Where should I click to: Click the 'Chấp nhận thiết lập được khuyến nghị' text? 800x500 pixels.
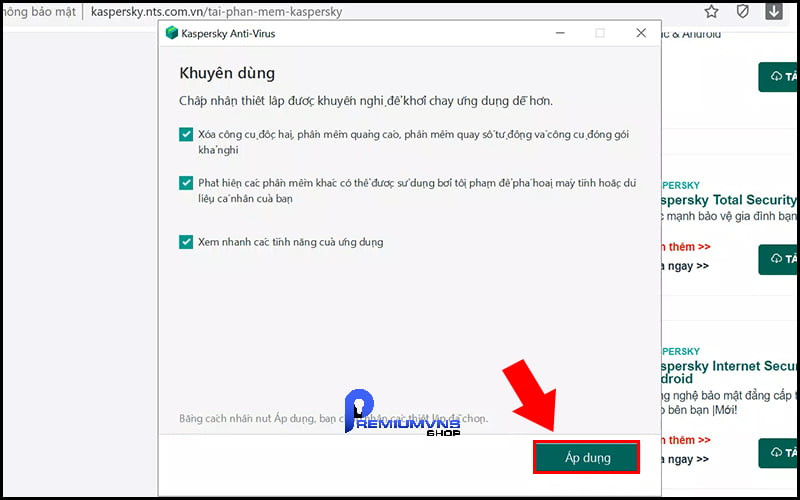click(x=366, y=101)
